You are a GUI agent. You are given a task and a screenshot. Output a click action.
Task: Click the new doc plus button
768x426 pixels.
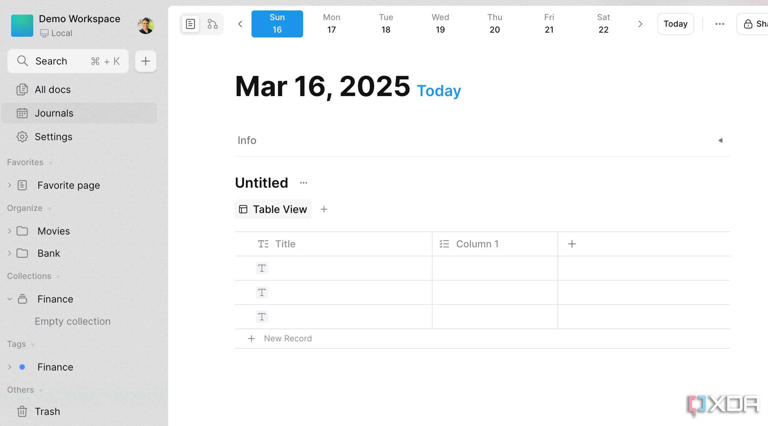pyautogui.click(x=145, y=61)
